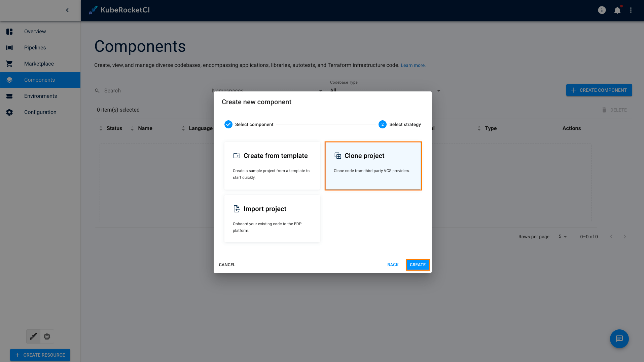This screenshot has height=362, width=644.
Task: Click the rocket icon at sidebar bottom
Action: (x=33, y=336)
